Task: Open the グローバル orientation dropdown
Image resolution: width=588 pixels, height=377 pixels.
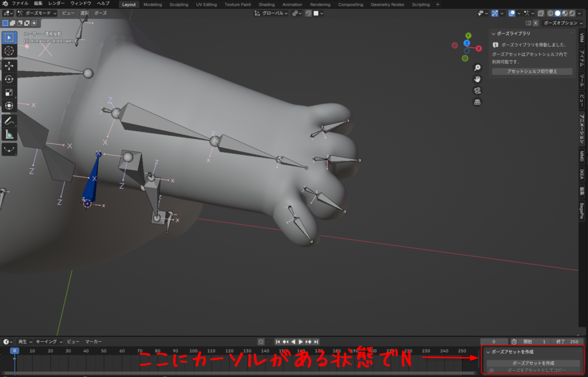Action: tap(271, 13)
